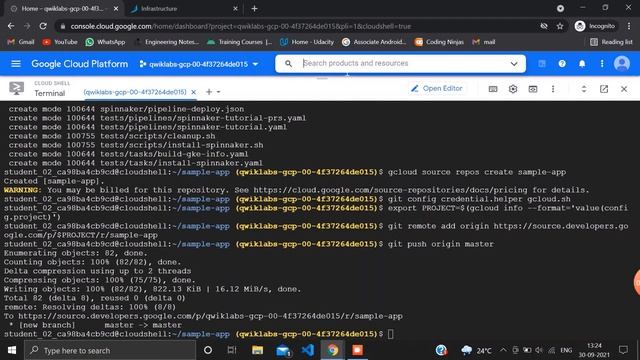The width and height of the screenshot is (640, 360).
Task: Click the source.developers.google.com sample-app push URL
Action: 211,316
